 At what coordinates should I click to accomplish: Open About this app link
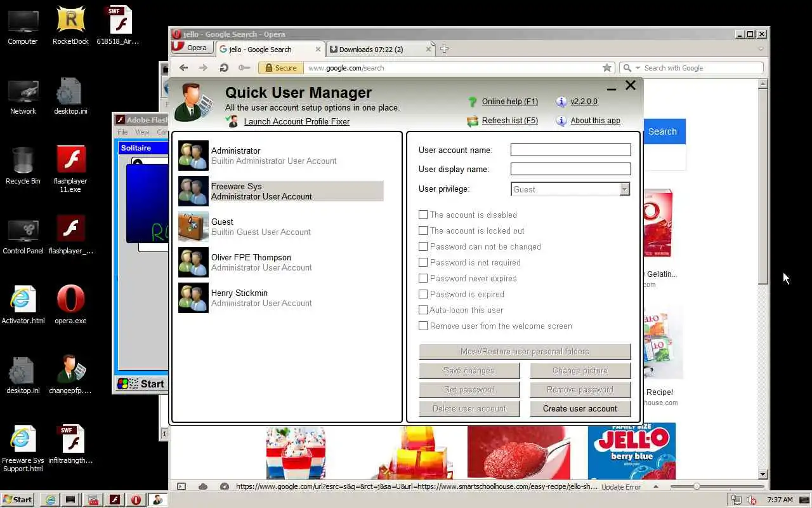(595, 121)
